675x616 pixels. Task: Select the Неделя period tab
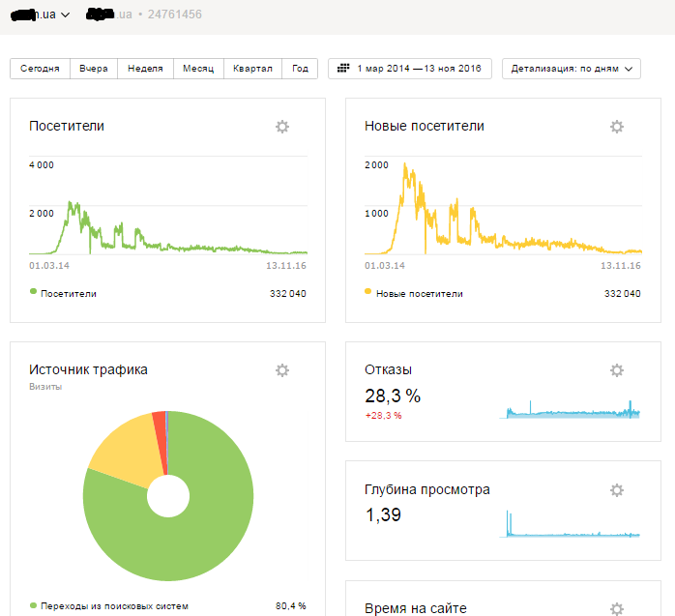(x=145, y=69)
